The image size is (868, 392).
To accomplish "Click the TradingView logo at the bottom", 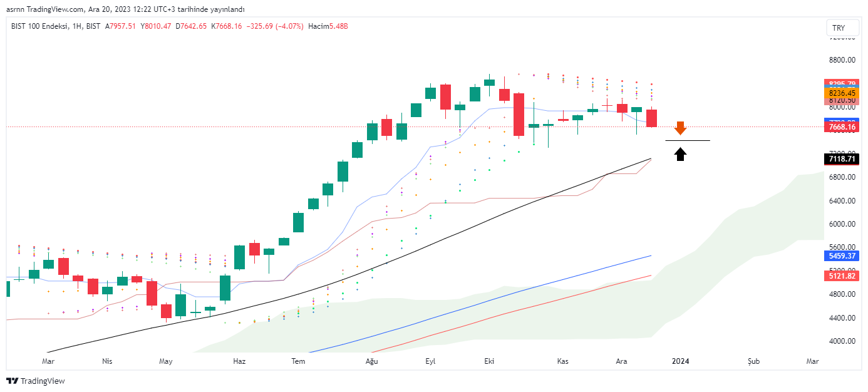I will 36,381.
